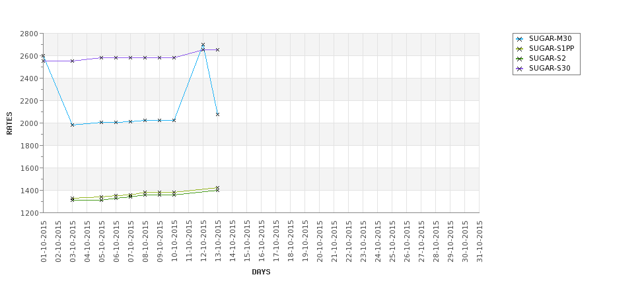644x283 pixels.
Task: Click the DAYS x-axis title
Action: [x=261, y=272]
